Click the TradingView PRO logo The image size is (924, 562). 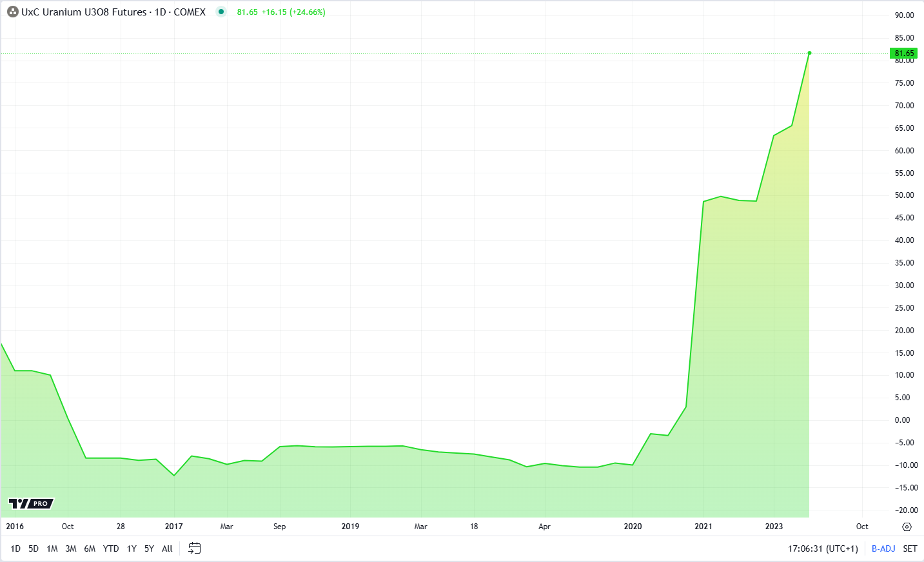(31, 503)
